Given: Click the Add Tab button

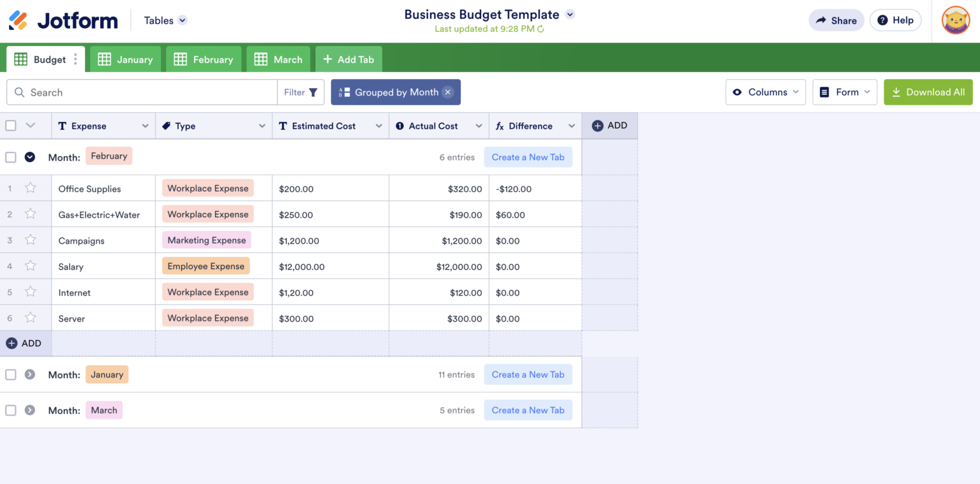Looking at the screenshot, I should coord(348,59).
